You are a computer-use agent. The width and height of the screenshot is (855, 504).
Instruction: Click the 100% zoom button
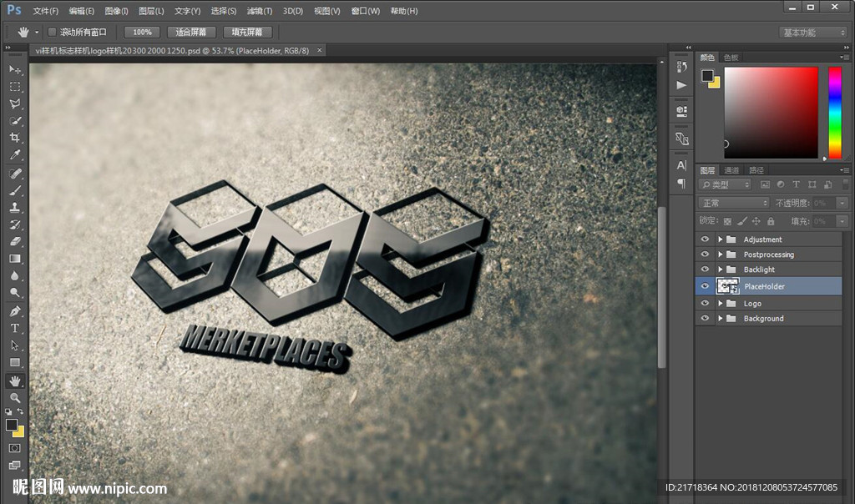tap(142, 33)
